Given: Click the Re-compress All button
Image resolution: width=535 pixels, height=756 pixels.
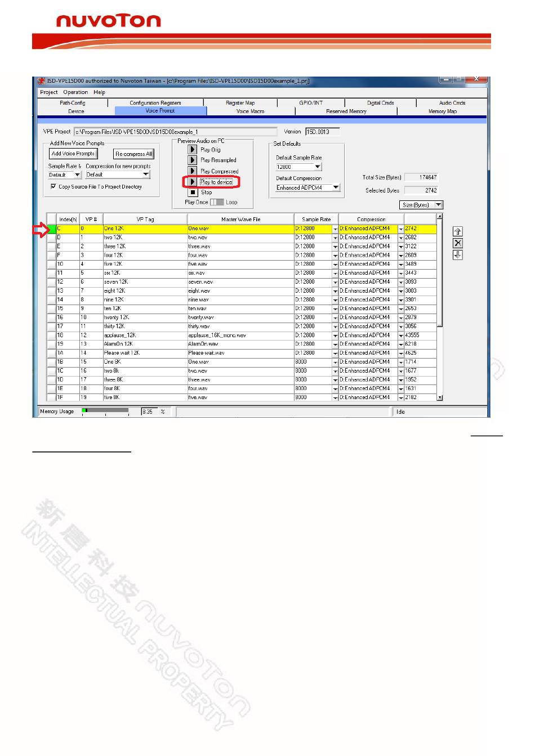Looking at the screenshot, I should pos(133,154).
